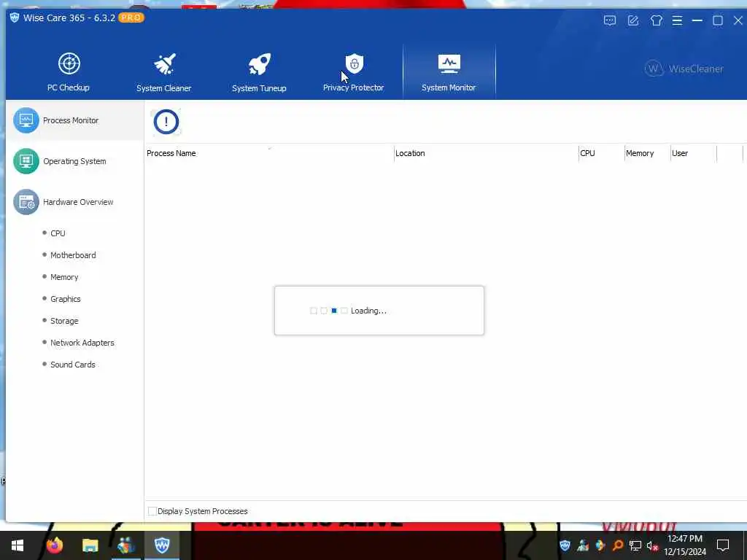Open the CPU hardware entry
Viewport: 747px width, 560px height.
(x=58, y=233)
